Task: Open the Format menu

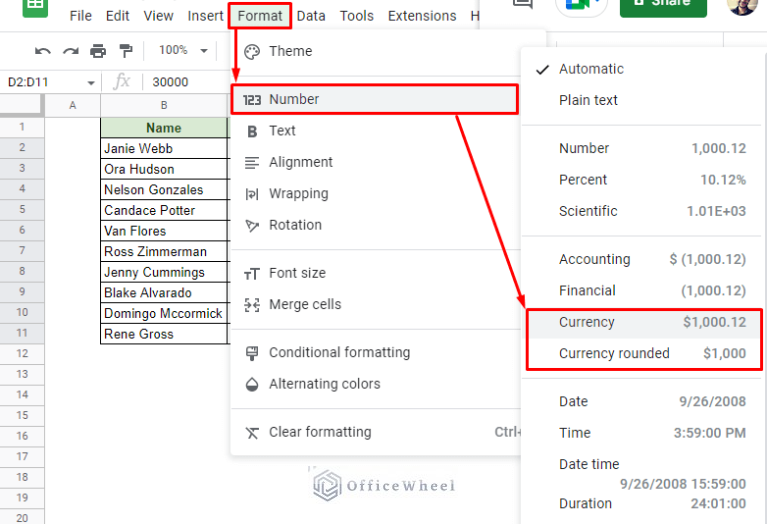Action: click(260, 16)
